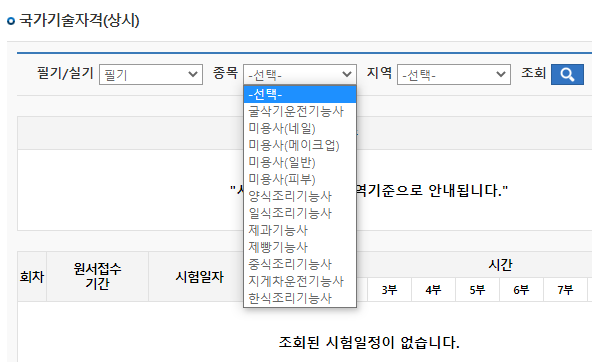Choose 중식조리기능사 option
Viewport: 592px width, 362px height.
(x=300, y=264)
